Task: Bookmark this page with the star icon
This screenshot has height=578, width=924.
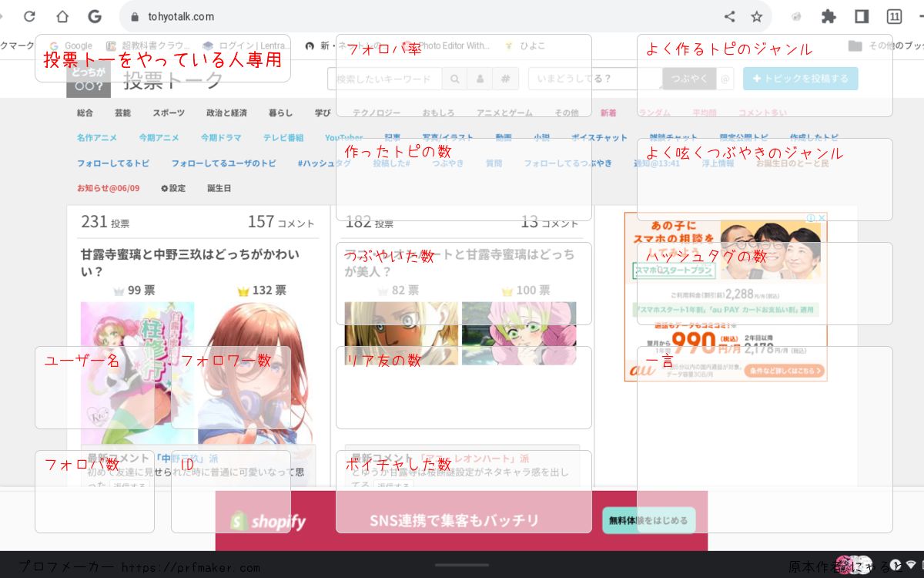Action: (756, 16)
